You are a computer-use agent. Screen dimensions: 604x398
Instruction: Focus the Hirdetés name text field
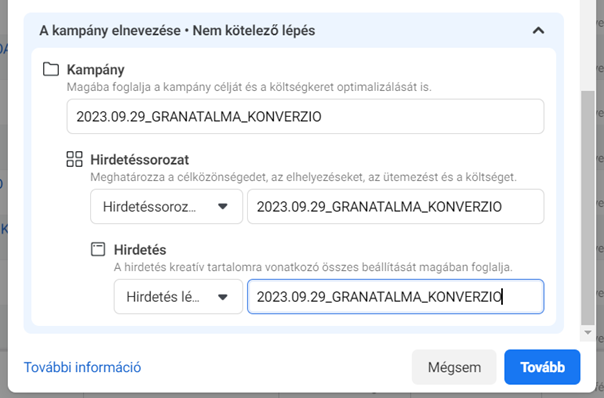pyautogui.click(x=396, y=297)
